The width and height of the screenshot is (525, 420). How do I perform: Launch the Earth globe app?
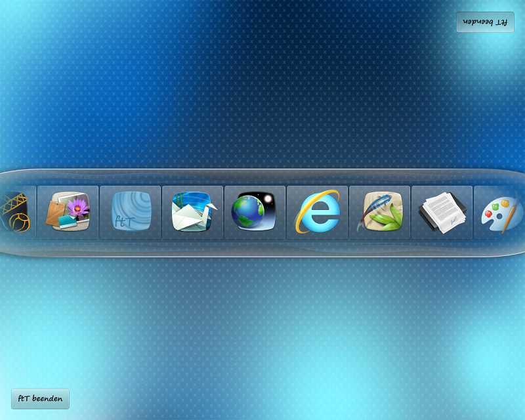255,213
